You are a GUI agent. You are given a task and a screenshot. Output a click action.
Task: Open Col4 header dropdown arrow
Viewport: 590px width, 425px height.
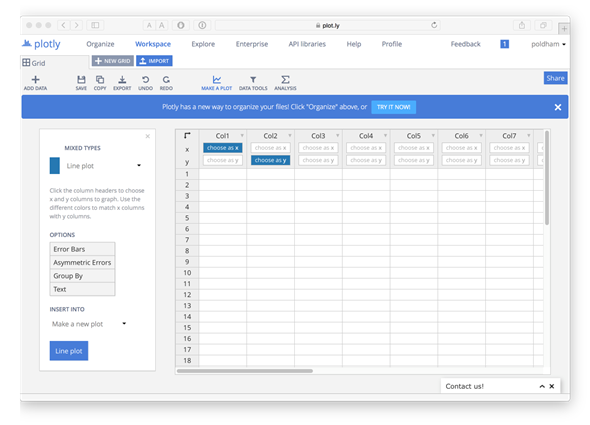click(x=385, y=136)
